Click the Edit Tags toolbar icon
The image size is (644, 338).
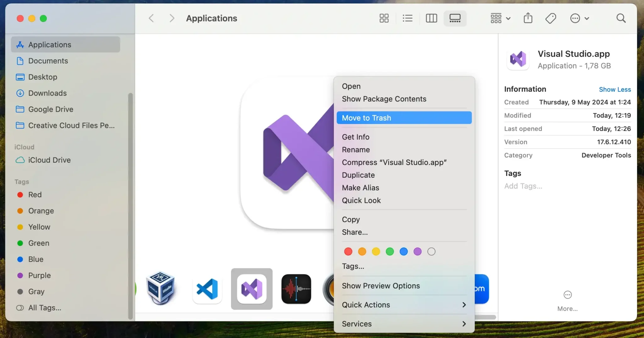(551, 18)
